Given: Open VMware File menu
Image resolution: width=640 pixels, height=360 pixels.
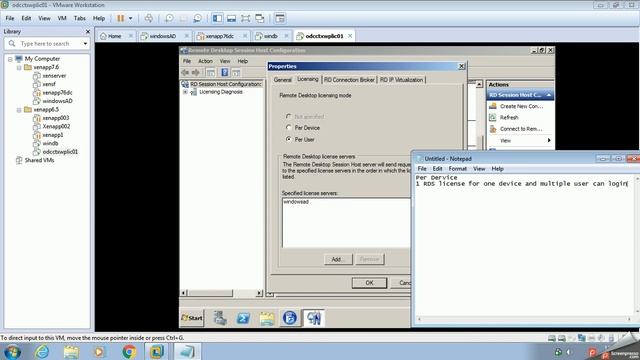Looking at the screenshot, I should pos(10,18).
